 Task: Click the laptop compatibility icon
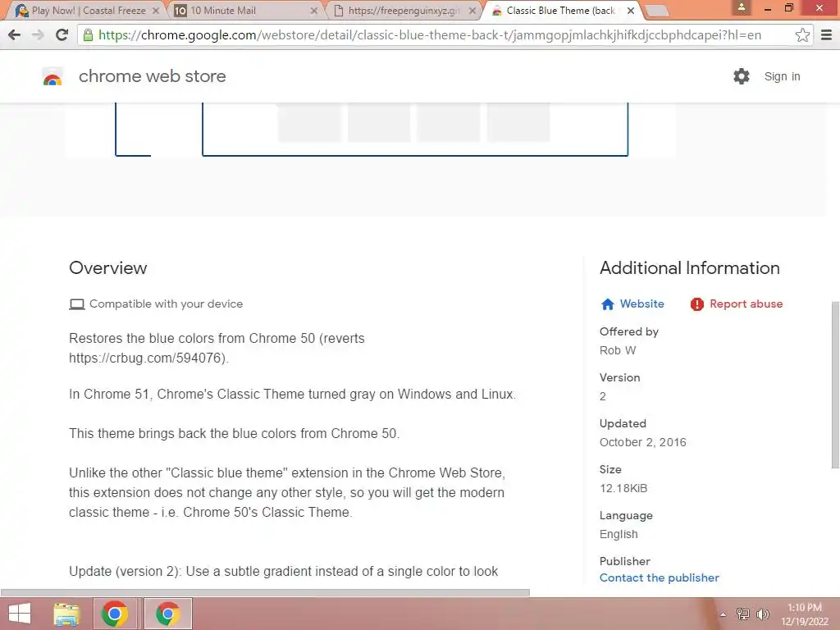76,304
